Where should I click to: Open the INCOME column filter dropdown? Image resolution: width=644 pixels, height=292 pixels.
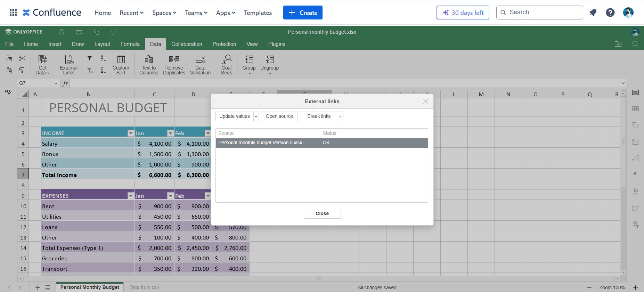[131, 133]
